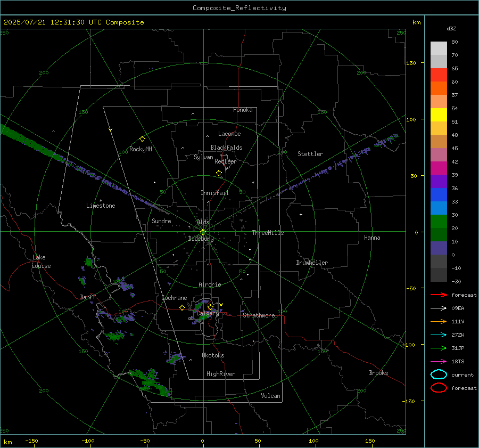Select the Okotoks city label

click(x=213, y=355)
